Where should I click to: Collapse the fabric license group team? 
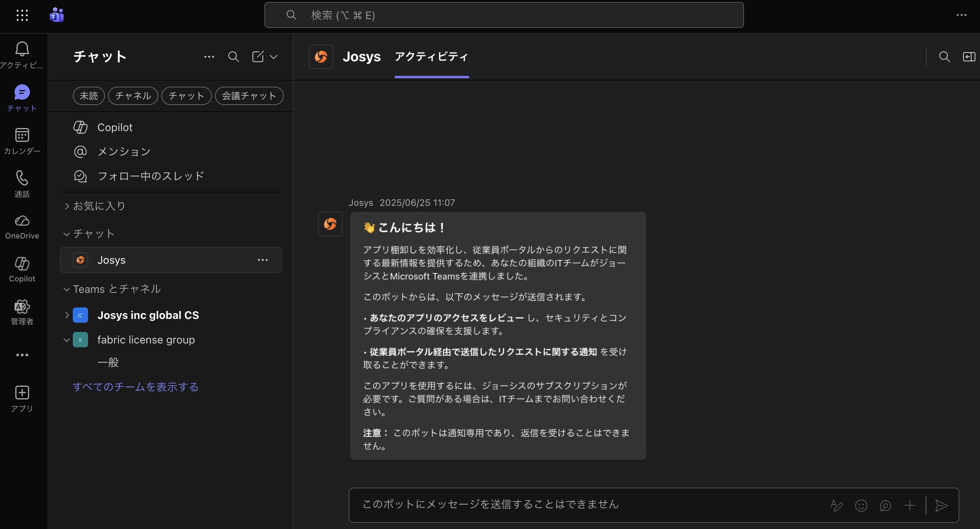click(x=67, y=340)
